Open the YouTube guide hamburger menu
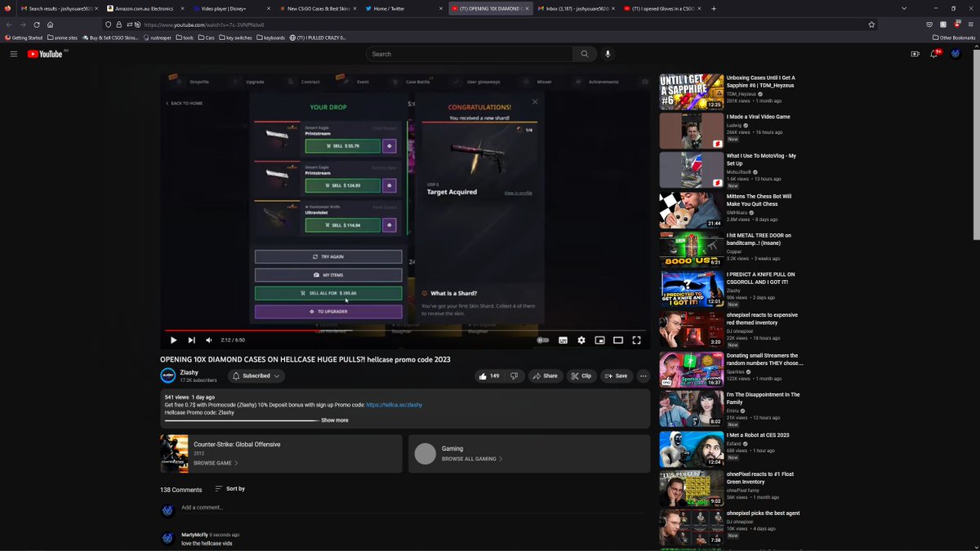The width and height of the screenshot is (980, 551). pos(13,54)
